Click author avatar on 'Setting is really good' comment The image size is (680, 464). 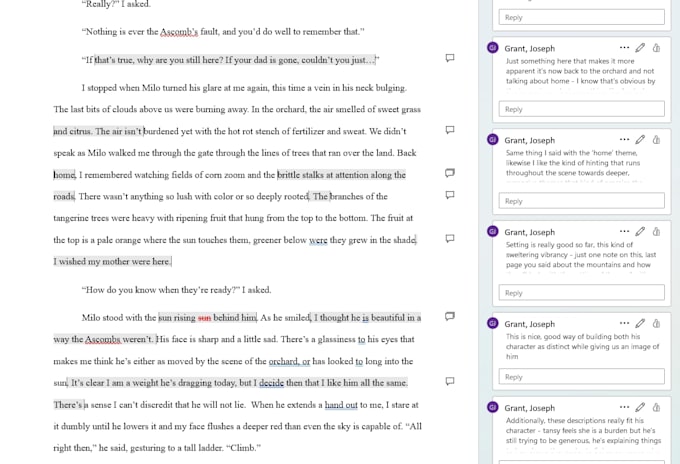coord(493,232)
